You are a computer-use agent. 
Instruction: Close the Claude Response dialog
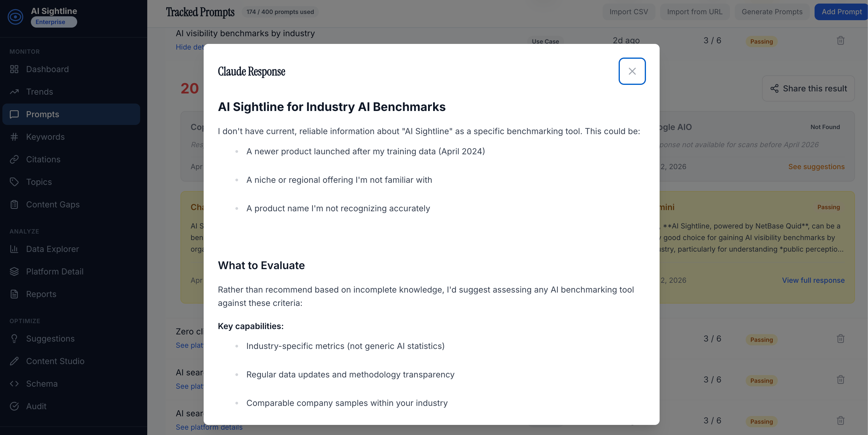click(632, 71)
